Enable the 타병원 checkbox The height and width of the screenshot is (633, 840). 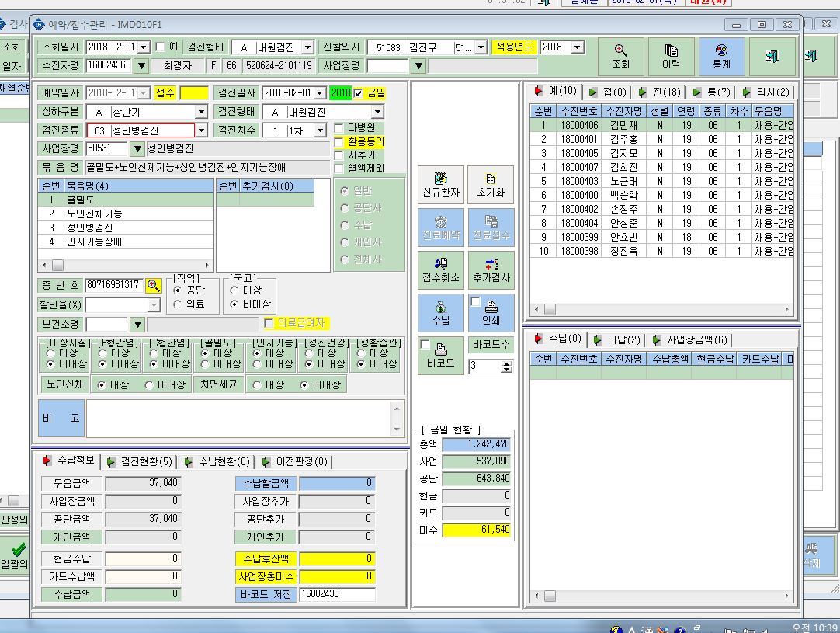(x=338, y=128)
